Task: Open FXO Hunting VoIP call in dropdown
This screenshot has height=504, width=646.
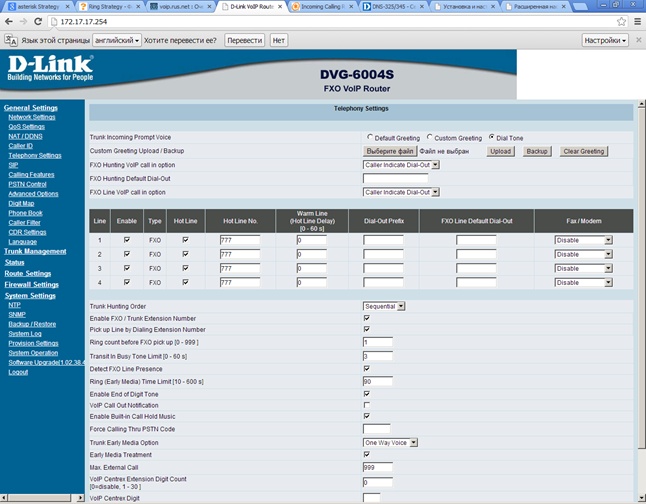Action: (x=401, y=165)
